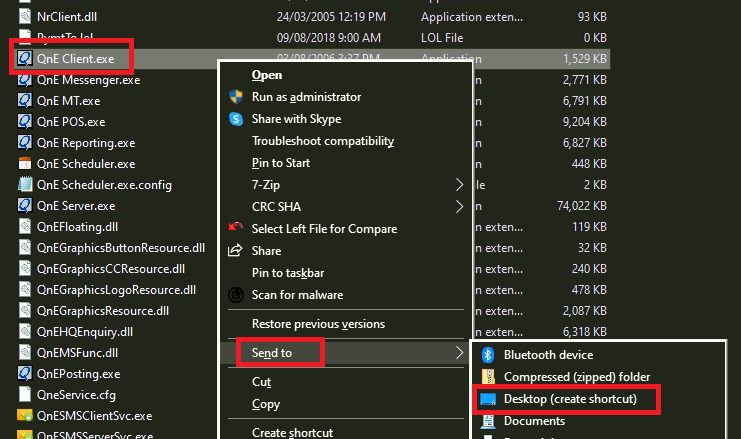This screenshot has width=741, height=439.
Task: Send to Documents
Action: point(534,421)
